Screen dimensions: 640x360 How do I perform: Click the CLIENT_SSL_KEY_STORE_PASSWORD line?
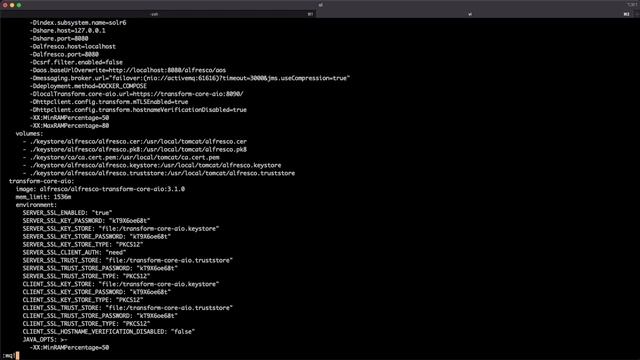click(x=97, y=292)
